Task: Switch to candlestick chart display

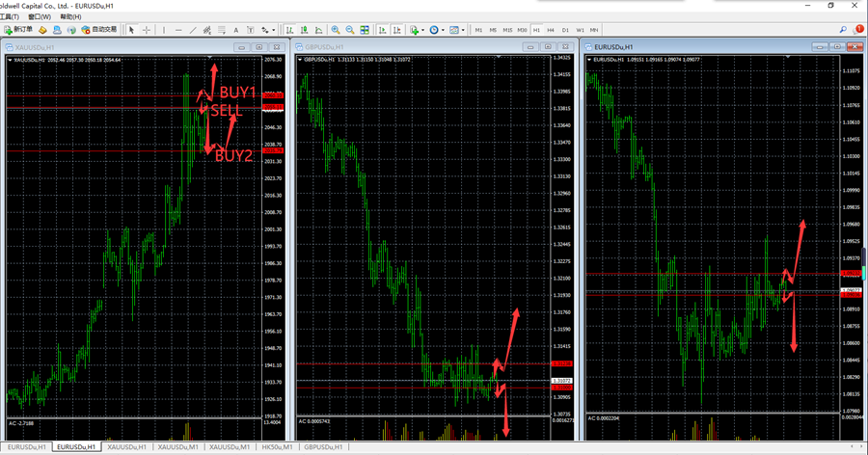Action: 304,30
